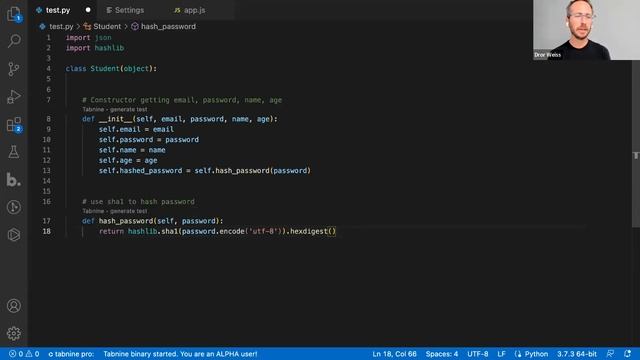Open the Bit 'b.' extension icon
Viewport: 640px width, 360px height.
13,180
